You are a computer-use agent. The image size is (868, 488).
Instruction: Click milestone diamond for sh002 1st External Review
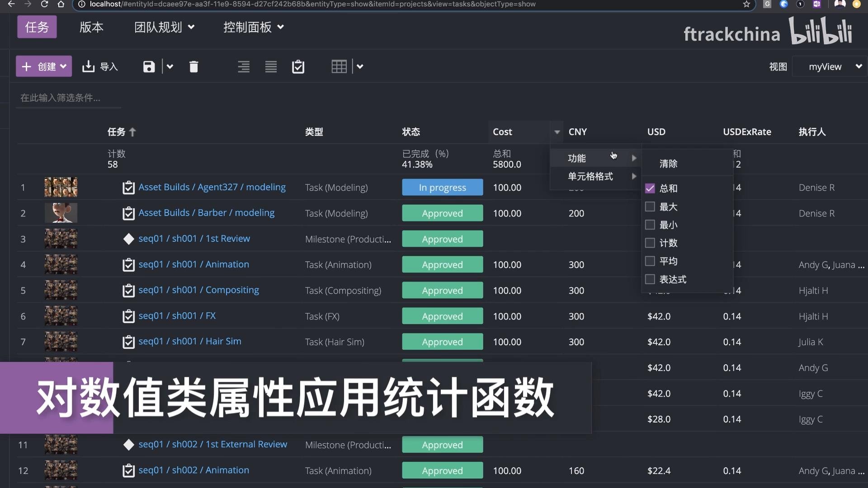(128, 445)
